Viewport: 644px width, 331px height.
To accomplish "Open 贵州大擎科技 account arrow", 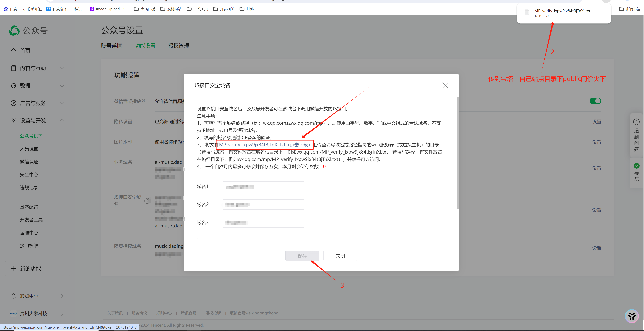I will click(62, 313).
